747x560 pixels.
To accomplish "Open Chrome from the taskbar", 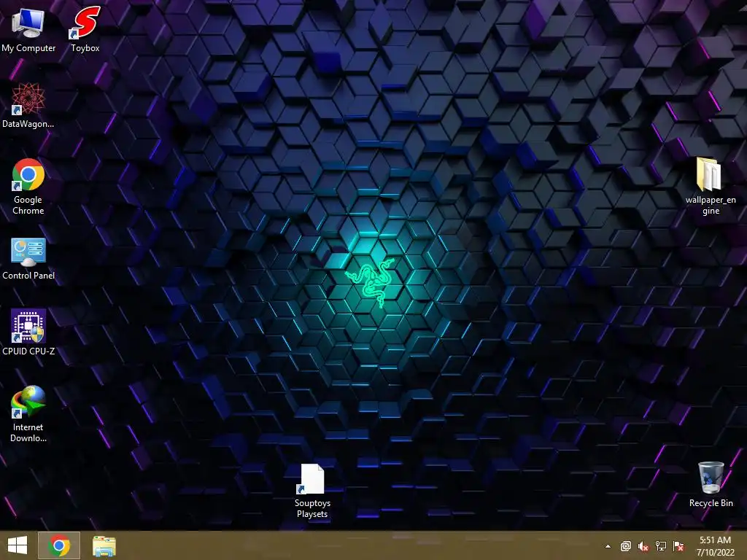I will coord(58,545).
